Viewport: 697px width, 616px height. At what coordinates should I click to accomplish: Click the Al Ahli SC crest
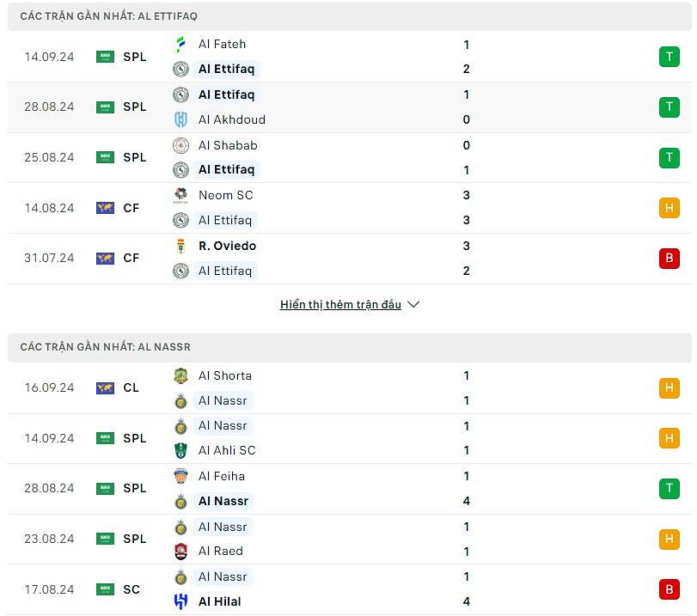pos(180,450)
